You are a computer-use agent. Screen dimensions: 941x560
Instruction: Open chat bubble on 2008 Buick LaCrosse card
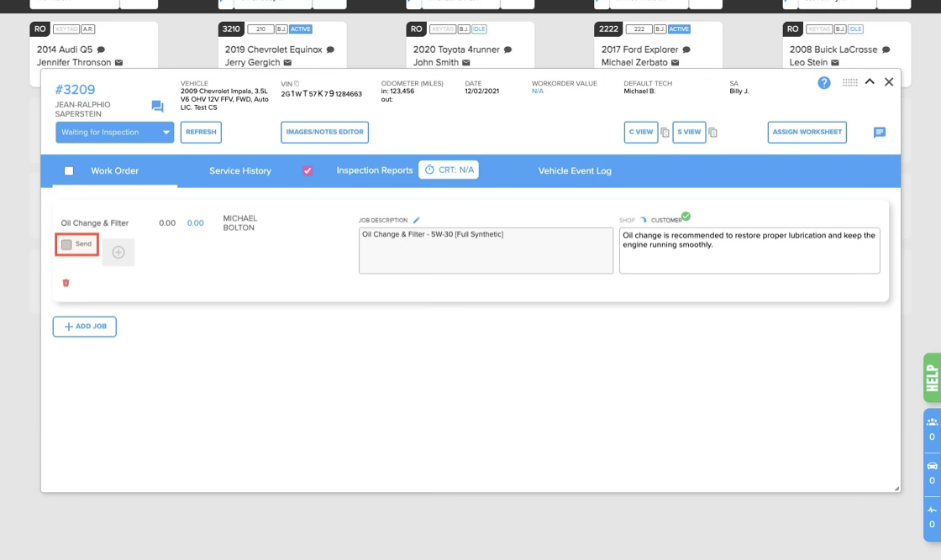click(x=886, y=50)
